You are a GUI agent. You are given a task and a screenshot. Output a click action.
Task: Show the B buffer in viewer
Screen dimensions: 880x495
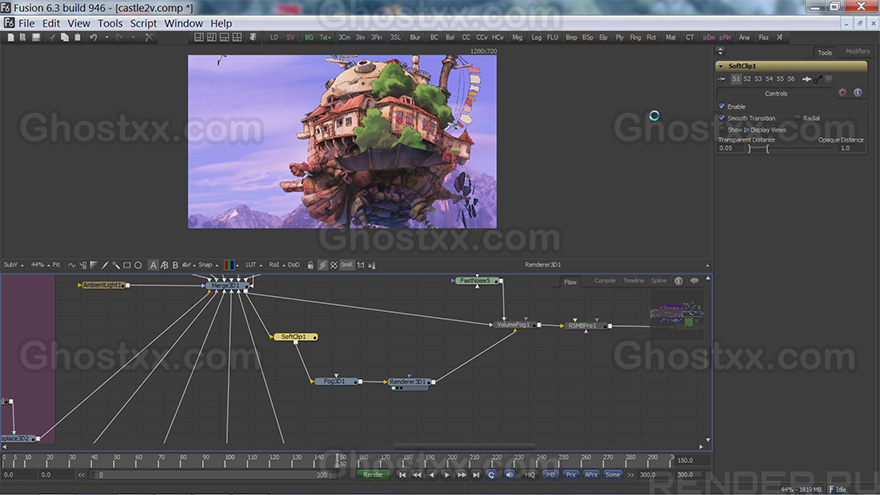click(175, 265)
